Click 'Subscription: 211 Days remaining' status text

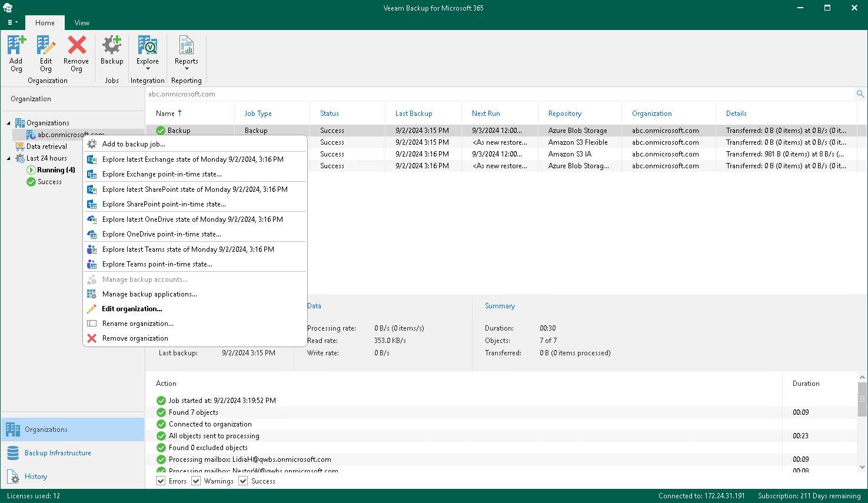809,496
